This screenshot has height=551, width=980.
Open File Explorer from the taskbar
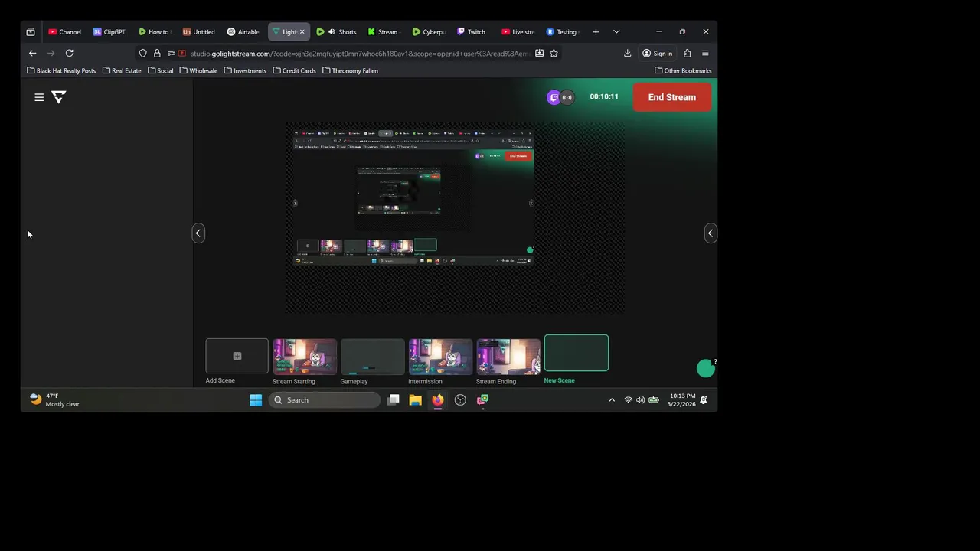[x=415, y=399]
